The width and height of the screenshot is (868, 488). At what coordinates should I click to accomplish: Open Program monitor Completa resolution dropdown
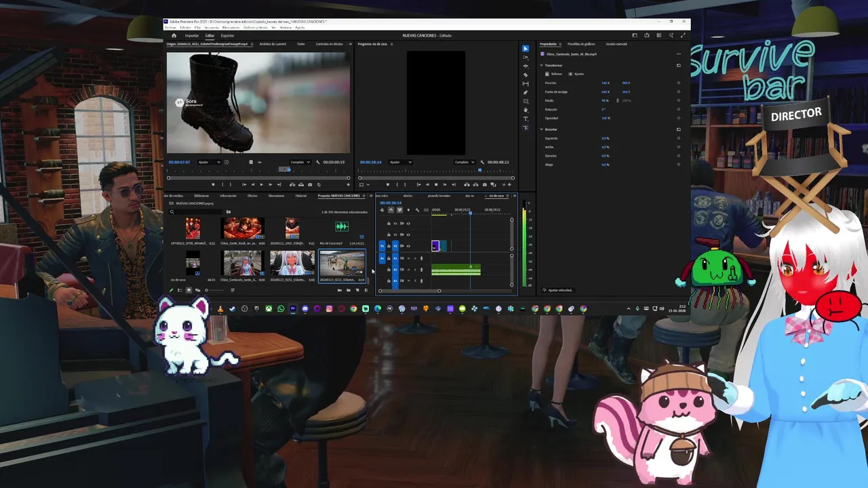[465, 162]
